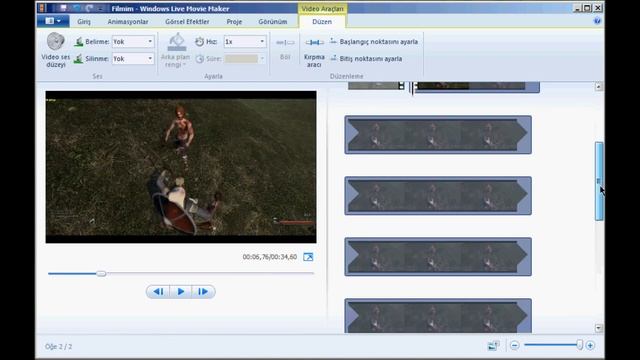640x360 pixels.
Task: Click Başlangıç noktasını ayarla
Action: 374,42
